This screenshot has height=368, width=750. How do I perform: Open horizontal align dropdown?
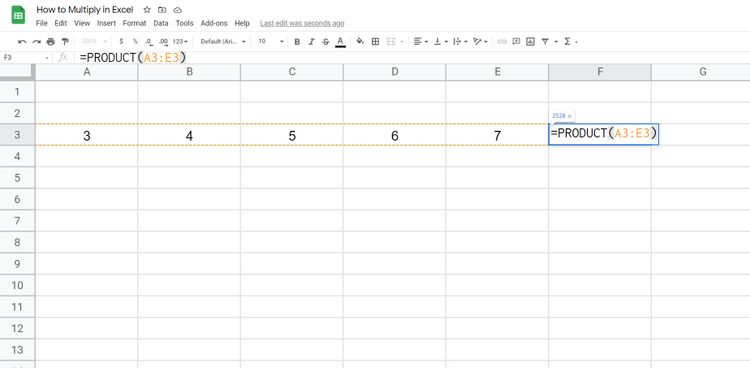click(420, 42)
